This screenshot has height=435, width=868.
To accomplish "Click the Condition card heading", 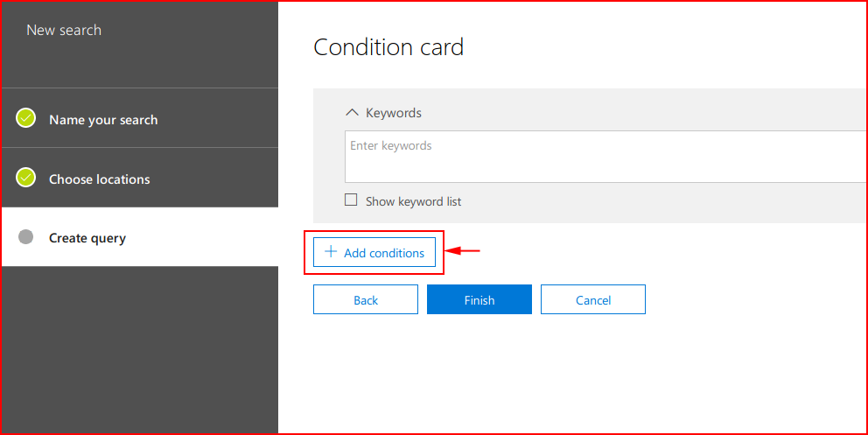I will pos(388,47).
